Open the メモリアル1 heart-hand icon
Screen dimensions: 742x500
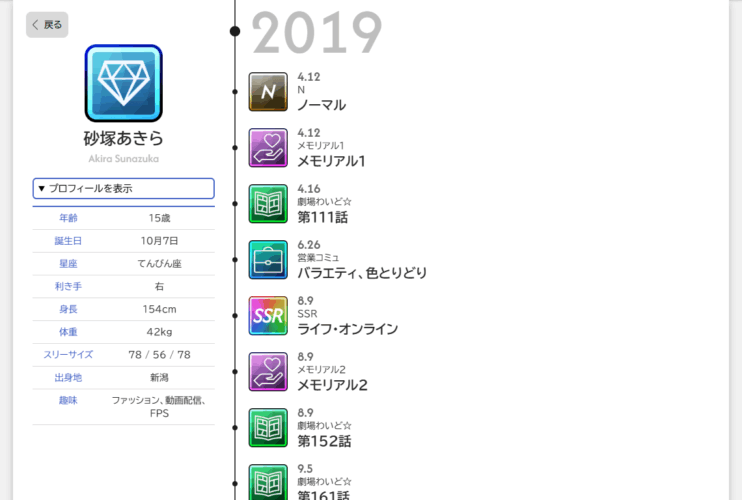tap(268, 148)
